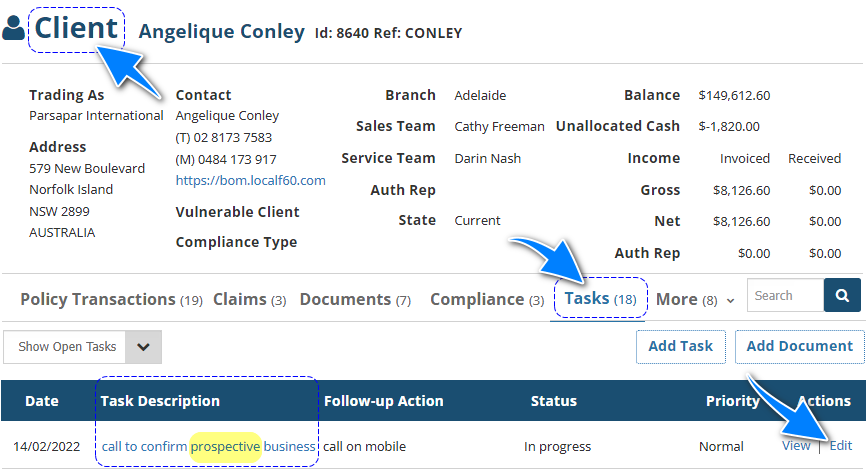Click the Task Description column header
867x471 pixels.
[160, 401]
